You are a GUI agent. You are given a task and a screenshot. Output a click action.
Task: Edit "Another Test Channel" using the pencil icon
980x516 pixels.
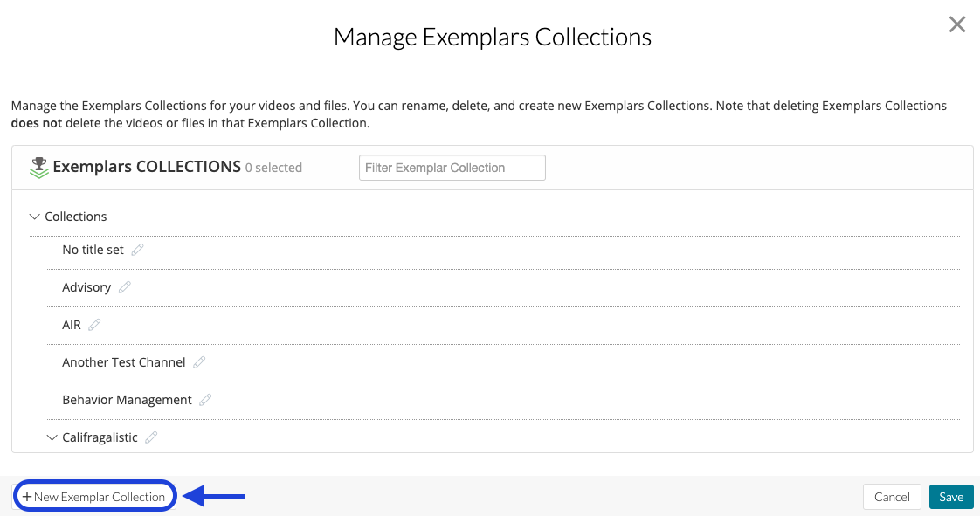198,361
